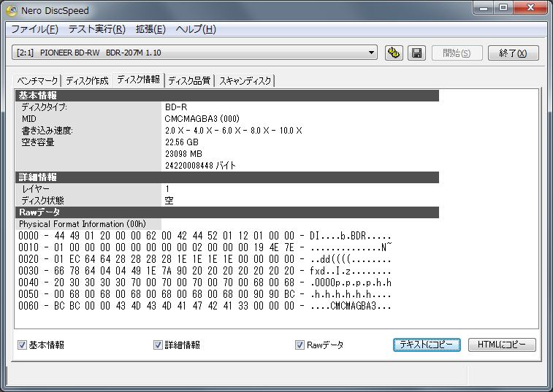Switch to the ディスク作成 tab
The width and height of the screenshot is (553, 392).
point(87,81)
